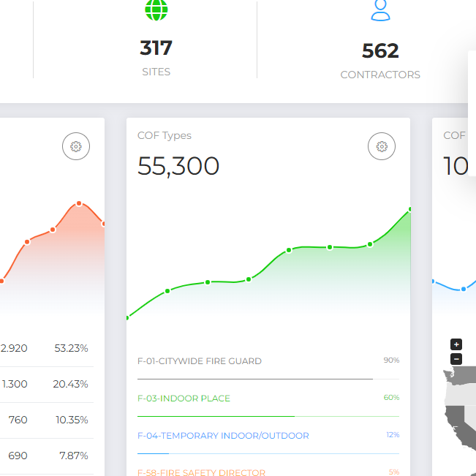476x476 pixels.
Task: Zoom in on the map with plus button
Action: (x=456, y=344)
